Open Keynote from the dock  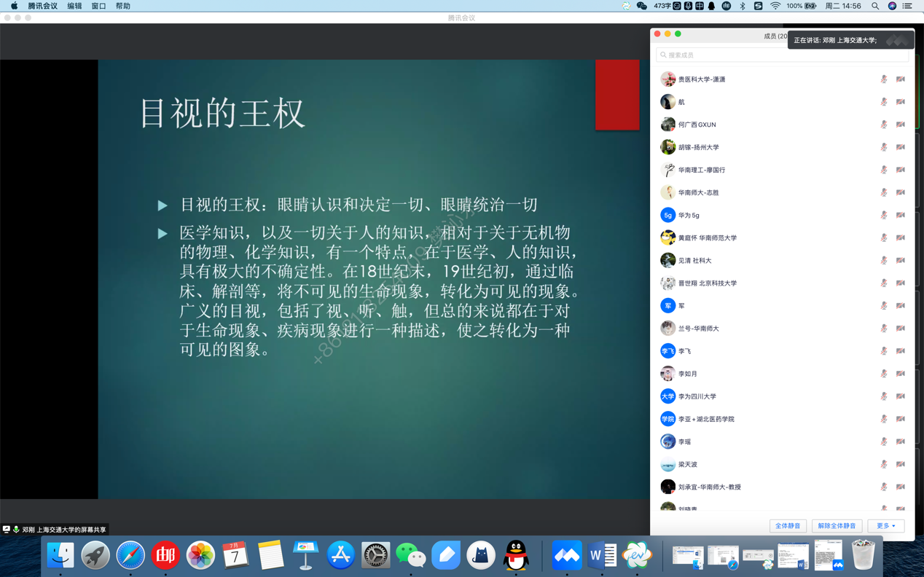305,556
